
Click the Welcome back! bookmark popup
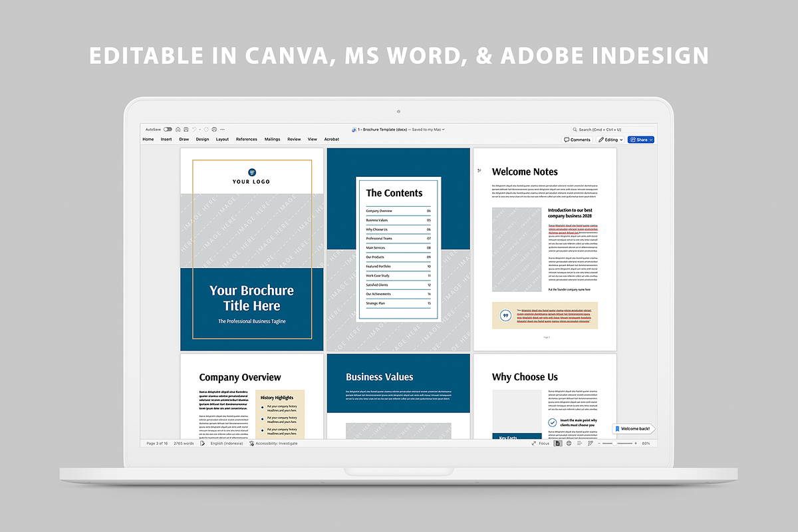[x=632, y=429]
